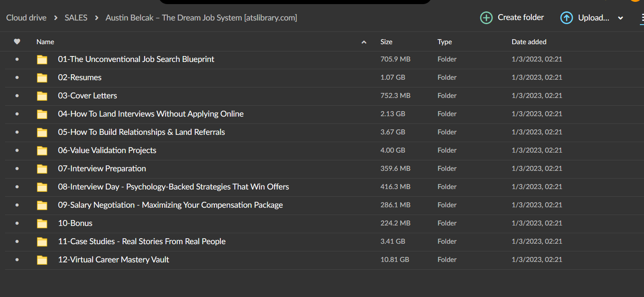Toggle favorite dot for 02-Resumes
The height and width of the screenshot is (297, 644).
[17, 77]
